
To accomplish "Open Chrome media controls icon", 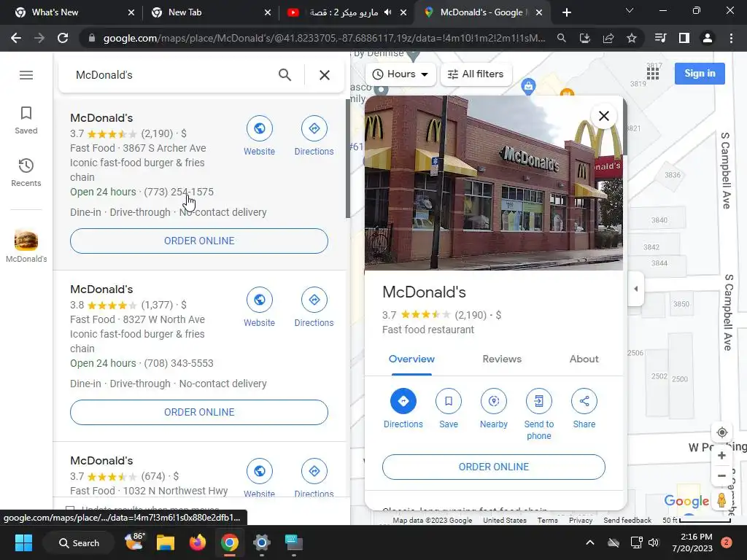I will tap(661, 38).
